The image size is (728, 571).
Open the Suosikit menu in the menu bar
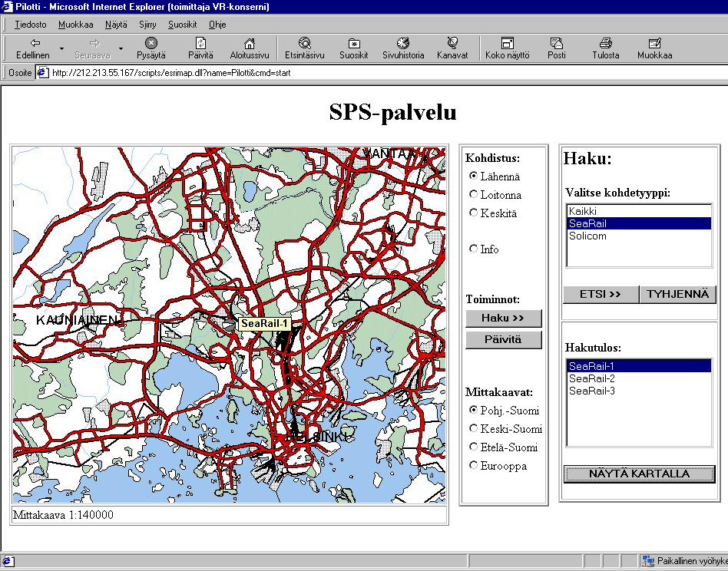tap(183, 25)
